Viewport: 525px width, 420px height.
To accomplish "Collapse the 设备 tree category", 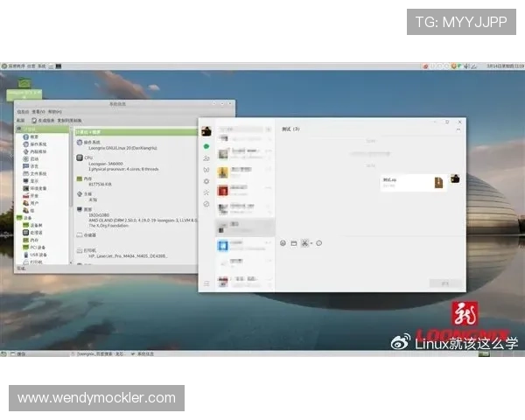I will point(18,217).
